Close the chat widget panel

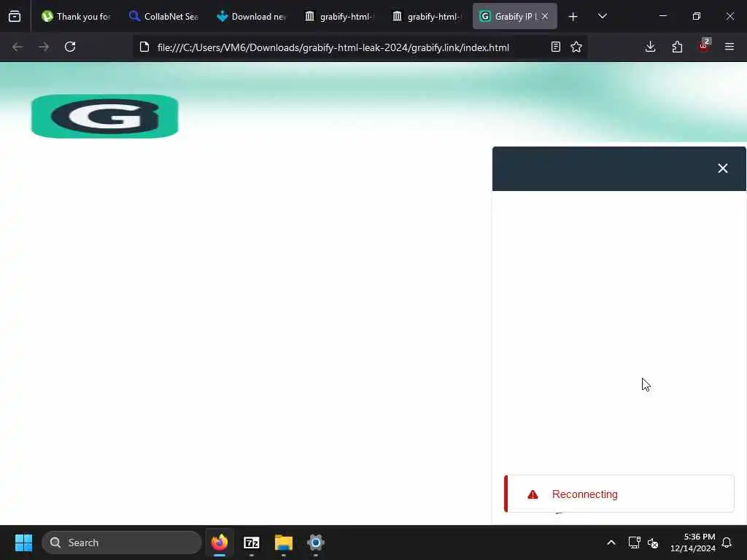(x=723, y=168)
